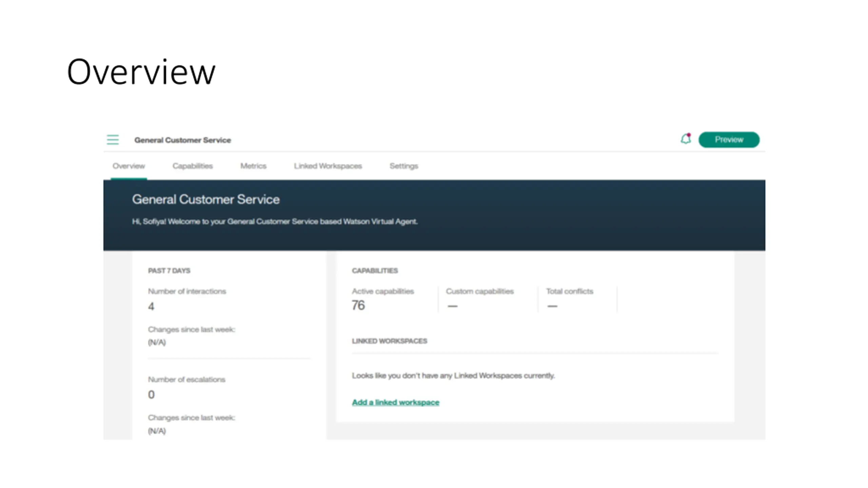Click the General Customer Service banner heading
Image resolution: width=868 pixels, height=488 pixels.
point(206,199)
